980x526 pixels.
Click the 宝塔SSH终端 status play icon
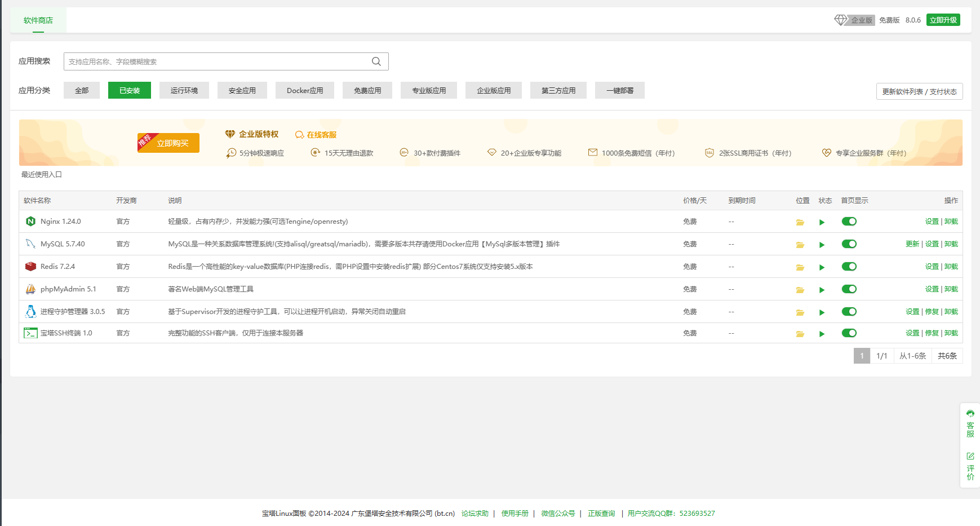point(822,334)
